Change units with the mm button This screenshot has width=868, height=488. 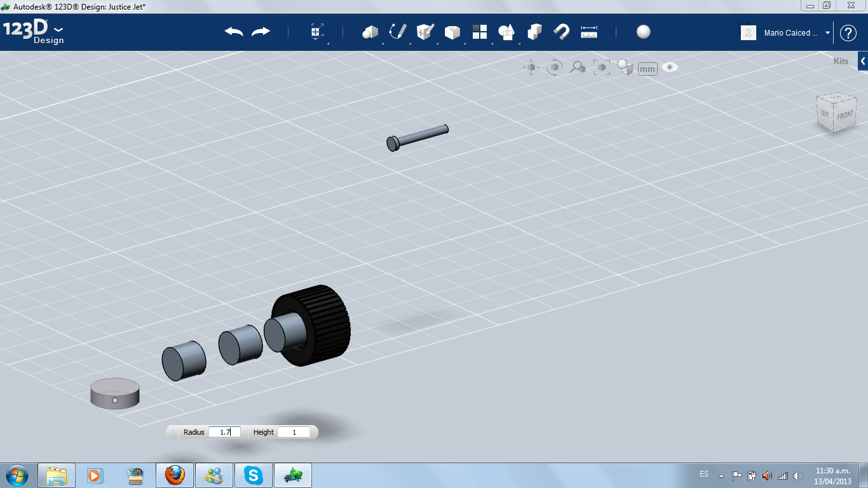pyautogui.click(x=648, y=69)
